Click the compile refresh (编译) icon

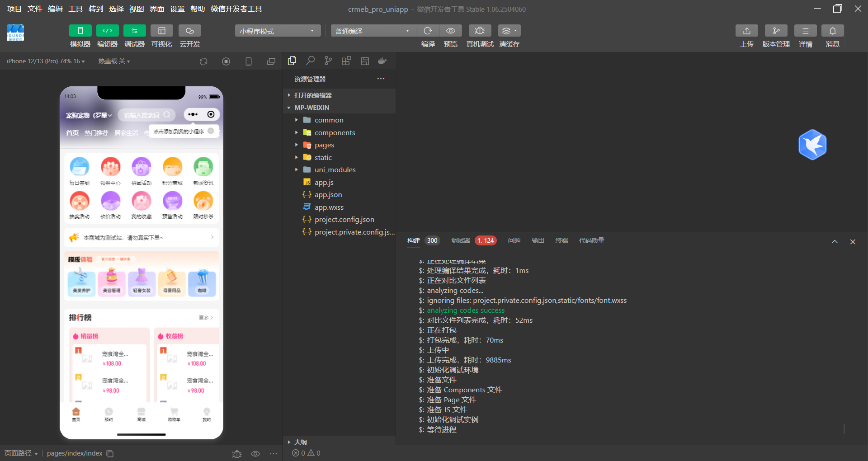[428, 31]
